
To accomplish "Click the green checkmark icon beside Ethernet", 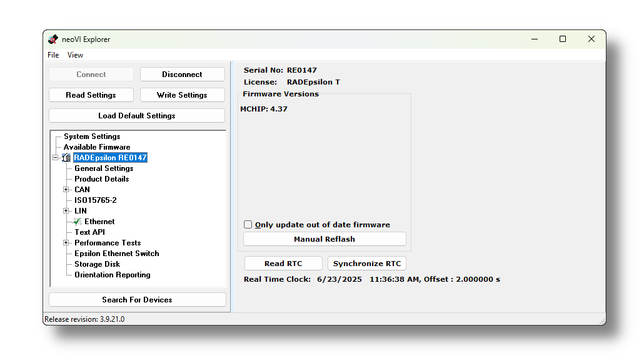I will coord(78,222).
